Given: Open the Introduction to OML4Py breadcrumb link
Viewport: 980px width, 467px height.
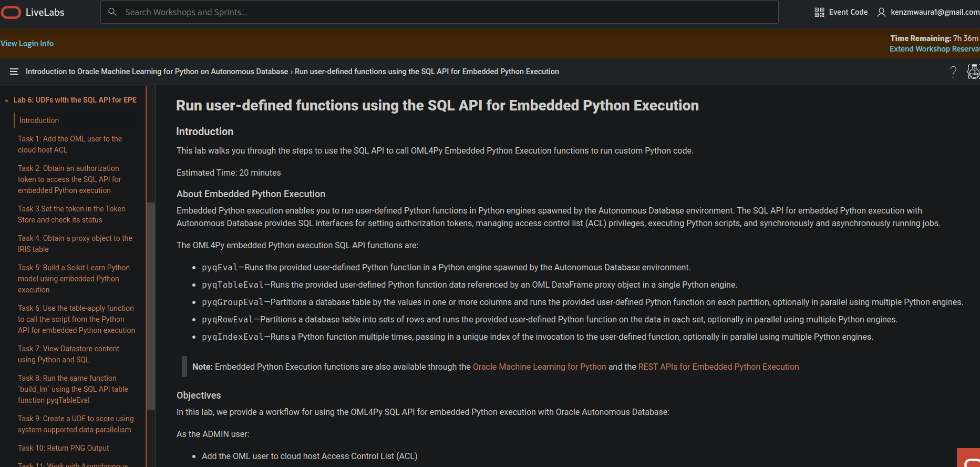Looking at the screenshot, I should pyautogui.click(x=157, y=72).
